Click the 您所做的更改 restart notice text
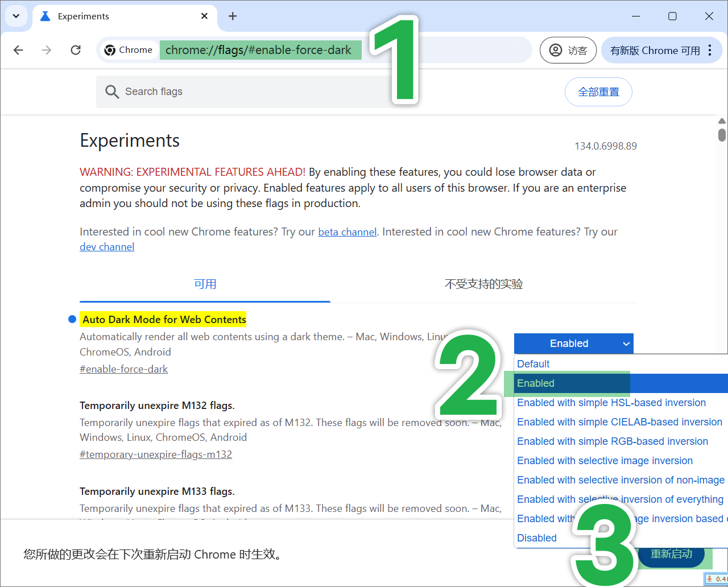The height and width of the screenshot is (587, 728). 153,554
